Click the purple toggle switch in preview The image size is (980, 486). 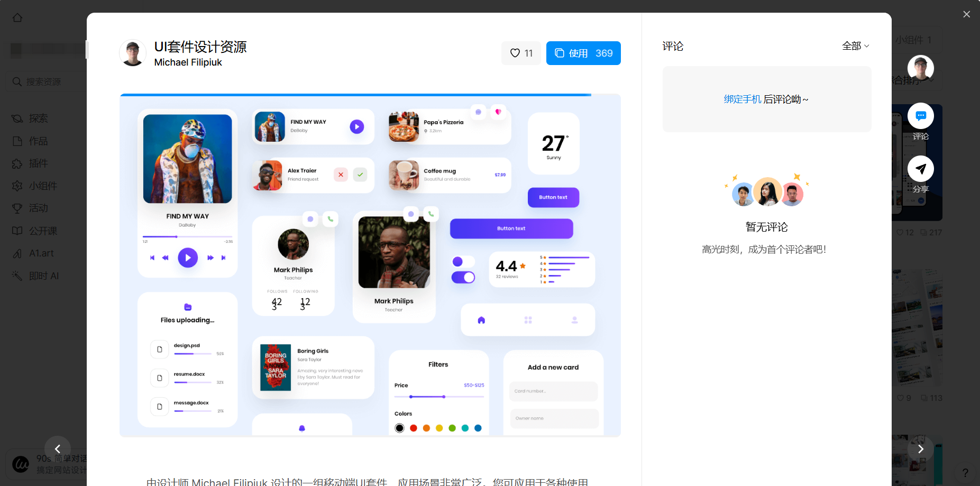pos(463,277)
